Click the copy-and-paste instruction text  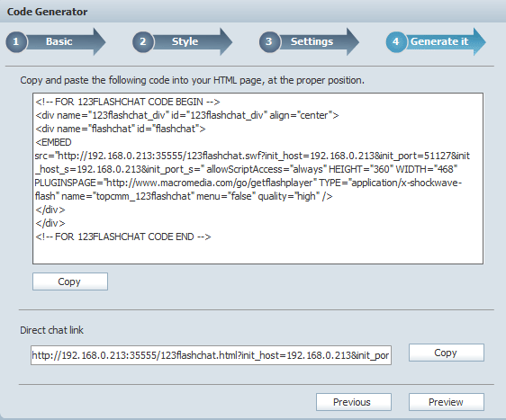coord(192,80)
